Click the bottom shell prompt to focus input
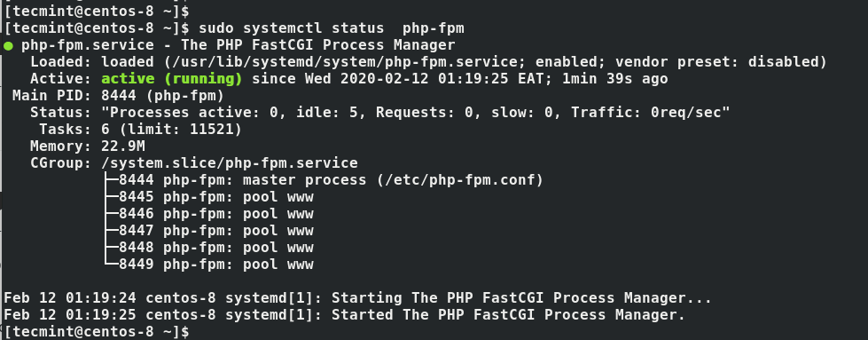 coord(97,332)
